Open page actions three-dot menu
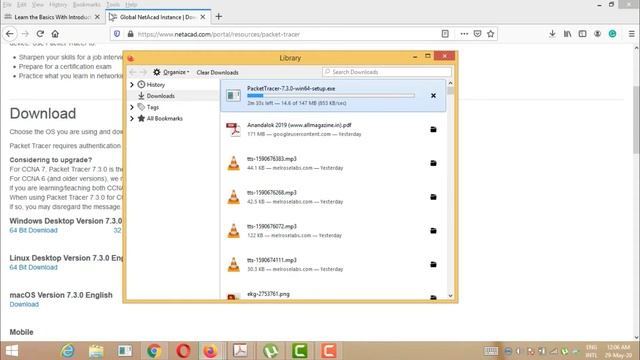The image size is (640, 360). [x=464, y=34]
